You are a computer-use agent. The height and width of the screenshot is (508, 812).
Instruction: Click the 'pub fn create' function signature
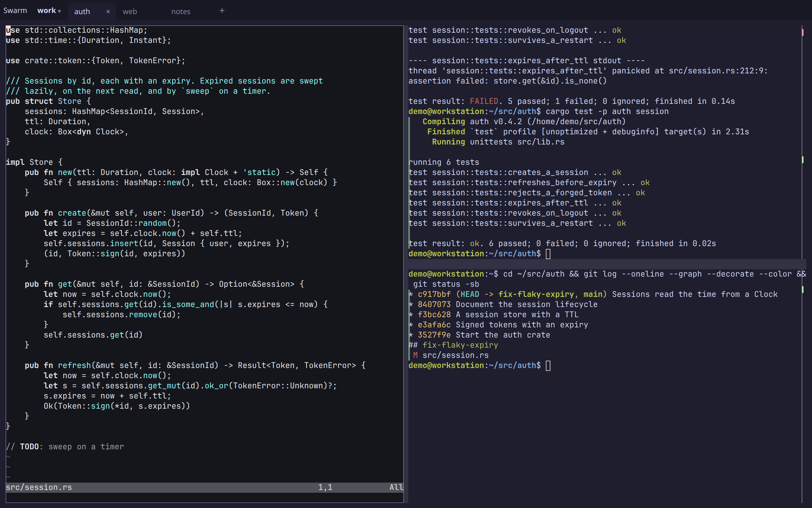pyautogui.click(x=171, y=213)
